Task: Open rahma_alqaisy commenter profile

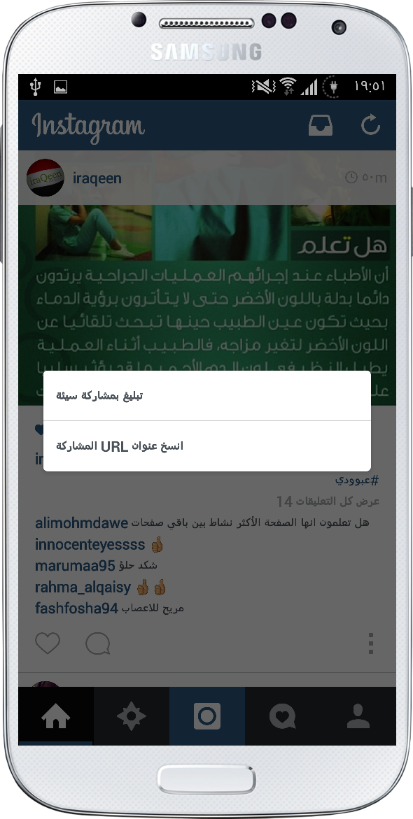Action: (x=83, y=587)
